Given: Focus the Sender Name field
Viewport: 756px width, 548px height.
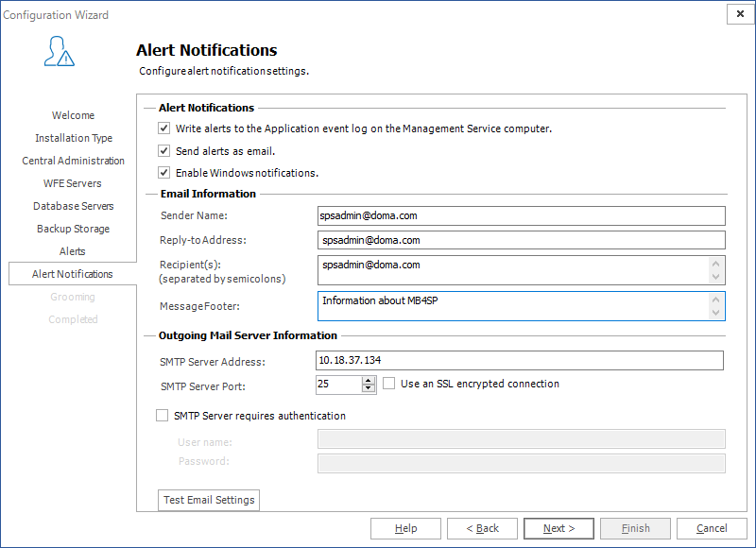Looking at the screenshot, I should click(522, 215).
